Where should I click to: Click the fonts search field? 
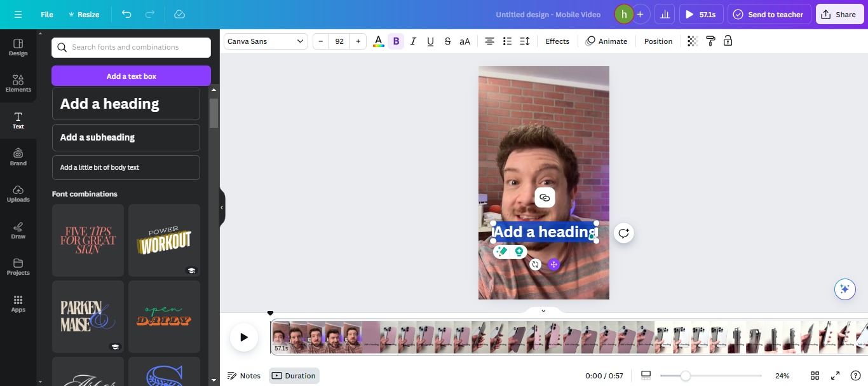coord(131,47)
